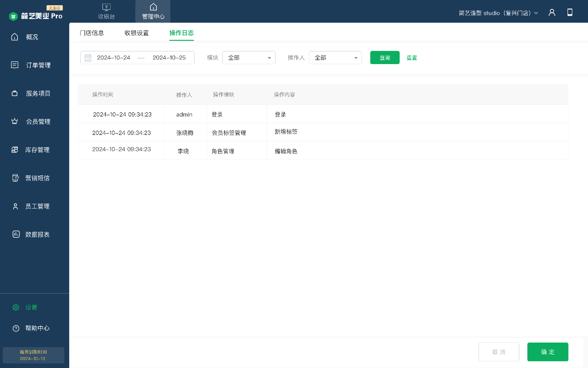Click the end date 2024-10-25 field
This screenshot has width=588, height=368.
pyautogui.click(x=169, y=58)
